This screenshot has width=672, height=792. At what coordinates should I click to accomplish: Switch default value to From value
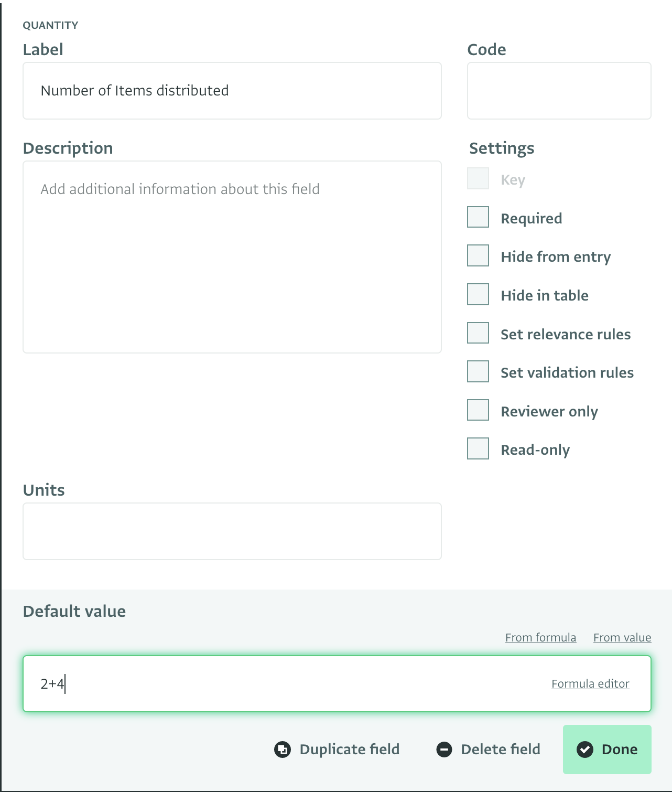(x=622, y=637)
